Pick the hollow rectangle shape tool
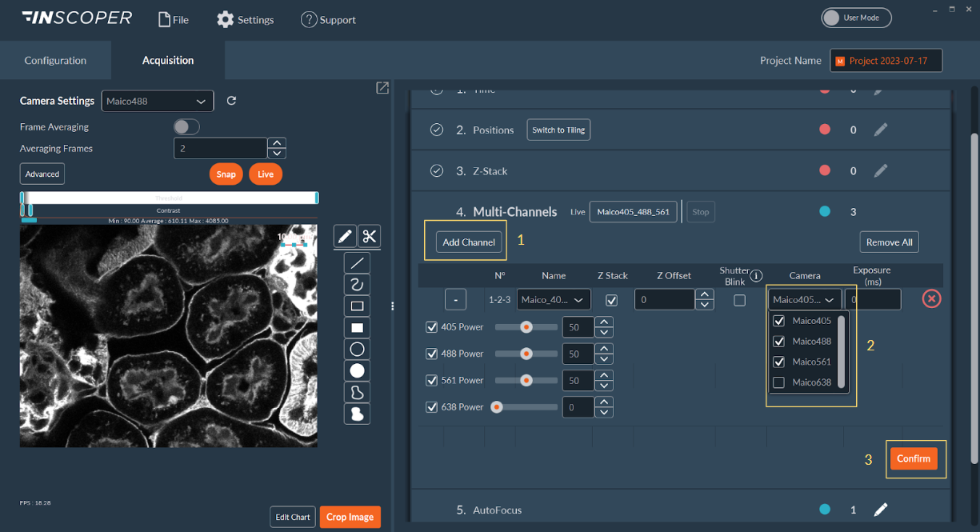 pyautogui.click(x=357, y=306)
